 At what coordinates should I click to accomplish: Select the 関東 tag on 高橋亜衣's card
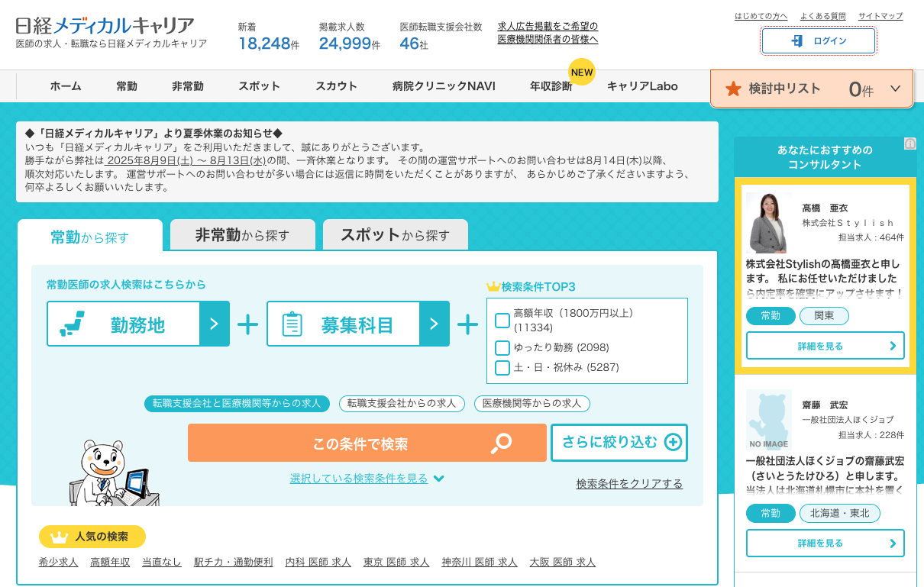pos(824,315)
